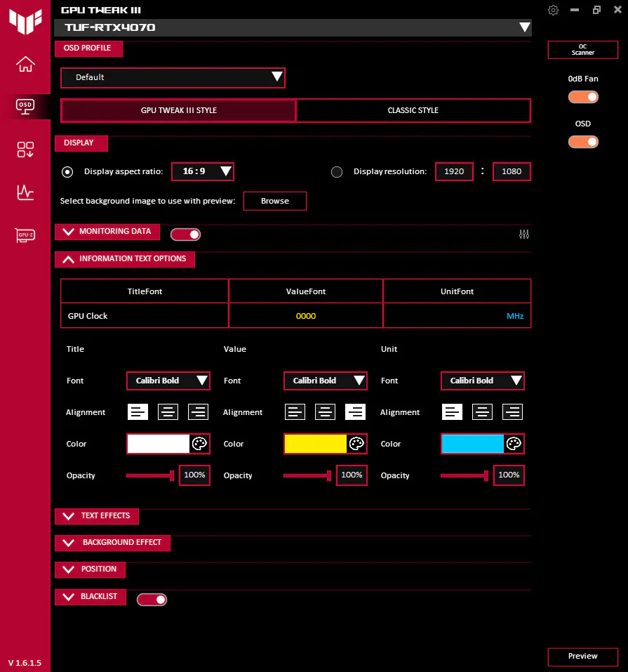628x672 pixels.
Task: Open the Value font dropdown
Action: coord(326,381)
